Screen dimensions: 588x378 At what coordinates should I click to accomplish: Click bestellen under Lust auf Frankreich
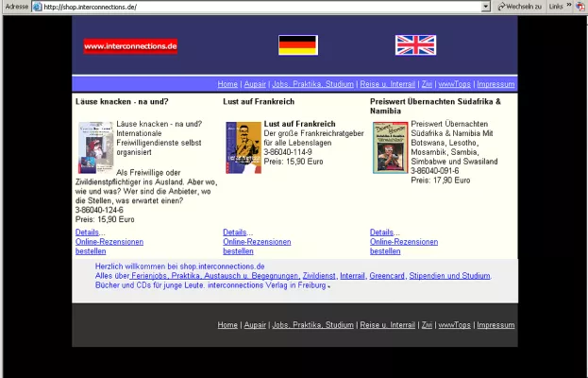point(238,251)
